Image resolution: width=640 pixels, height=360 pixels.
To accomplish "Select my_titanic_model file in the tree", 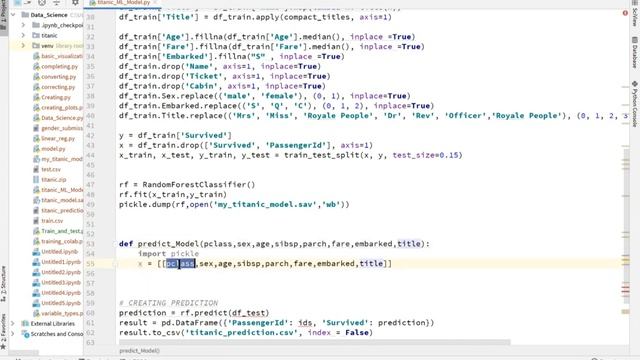I will pyautogui.click(x=58, y=159).
